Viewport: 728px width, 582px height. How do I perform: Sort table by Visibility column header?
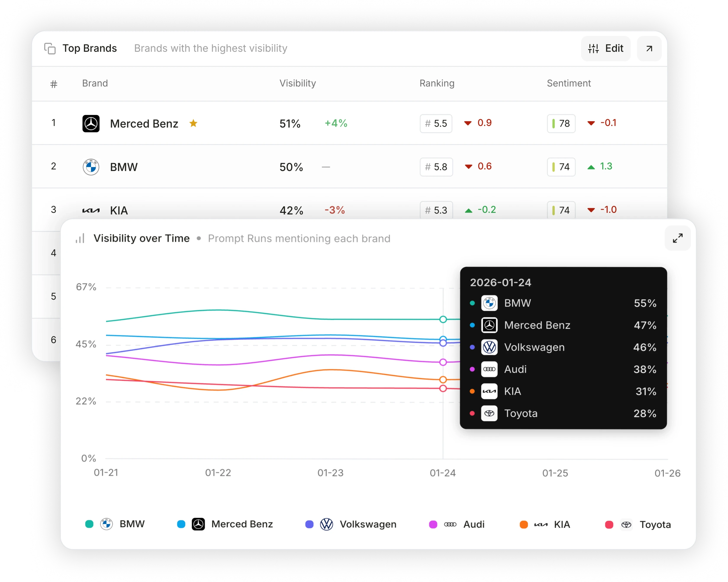click(x=298, y=83)
